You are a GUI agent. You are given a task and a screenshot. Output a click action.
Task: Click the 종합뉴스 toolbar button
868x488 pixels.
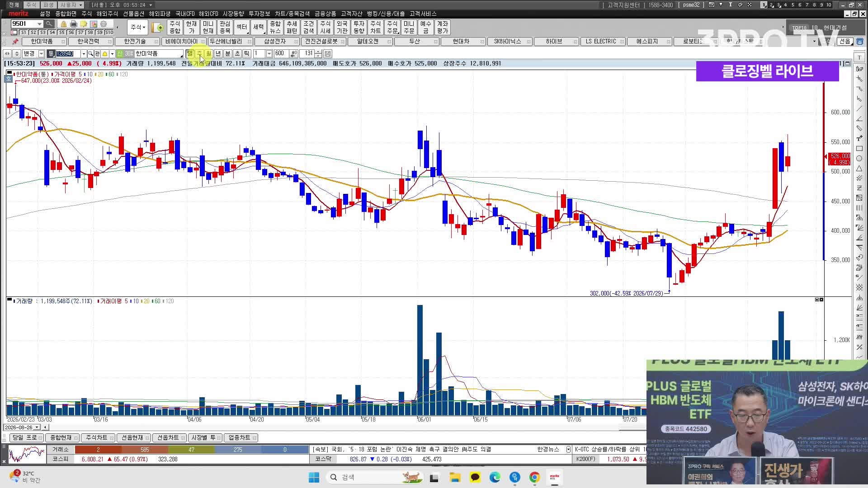pos(275,28)
